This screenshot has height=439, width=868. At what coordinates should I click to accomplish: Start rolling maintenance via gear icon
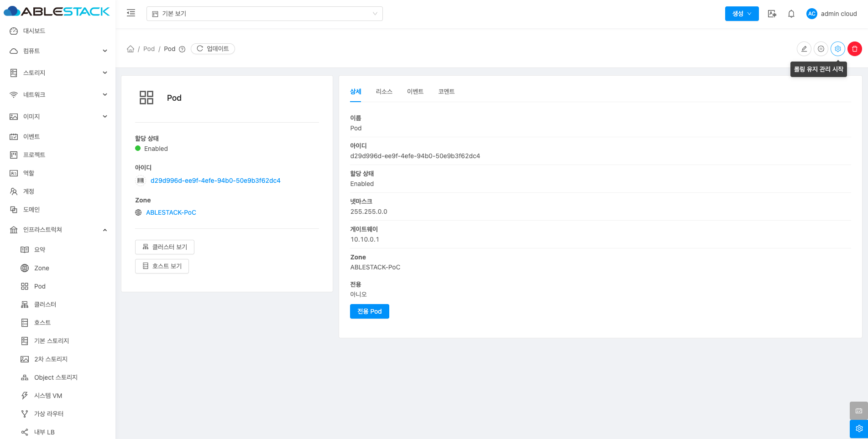coord(837,49)
